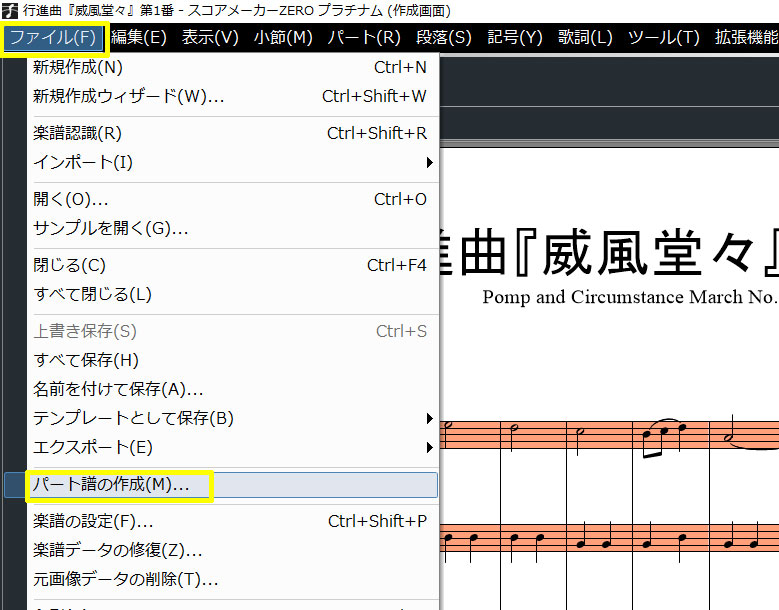Open the ツール(T) menu

click(664, 38)
